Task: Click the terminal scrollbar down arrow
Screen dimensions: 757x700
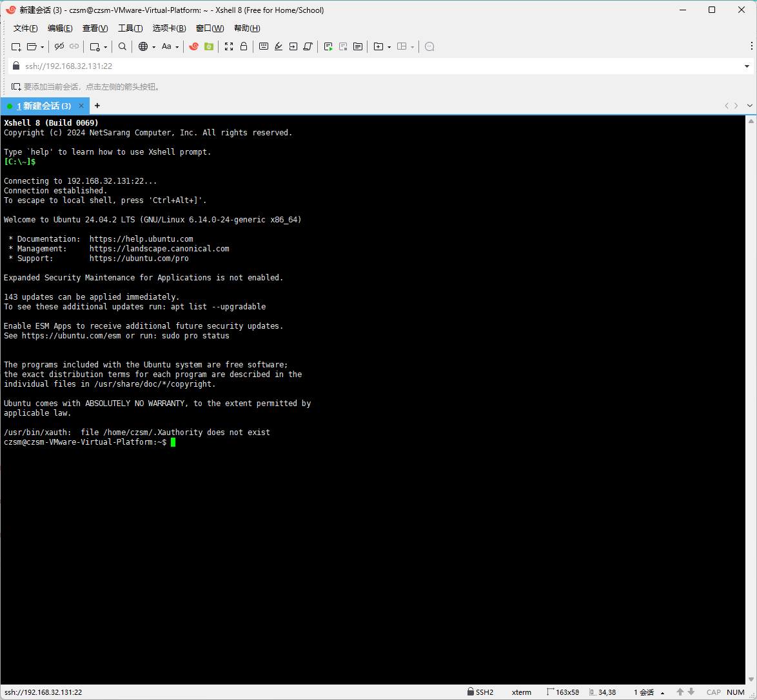Action: click(751, 679)
